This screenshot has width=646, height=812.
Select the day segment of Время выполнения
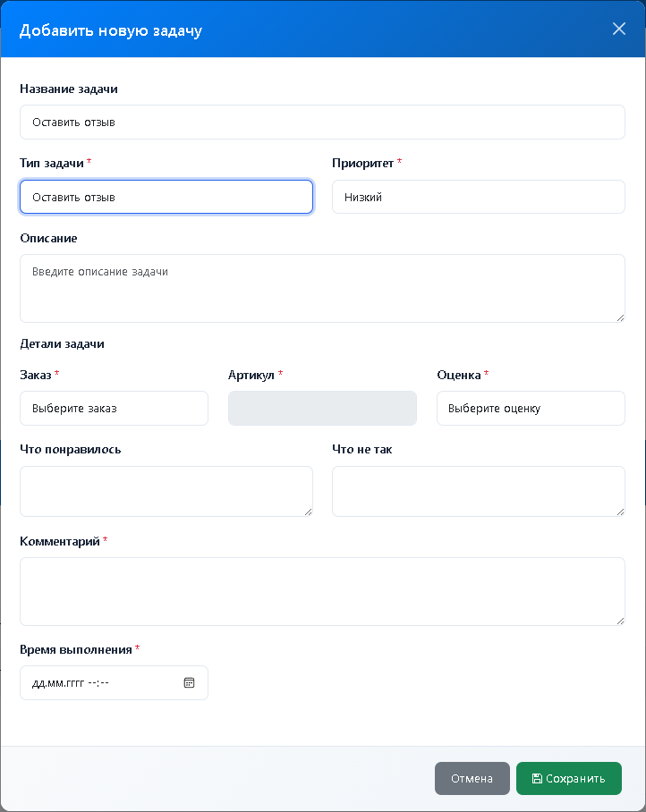38,683
